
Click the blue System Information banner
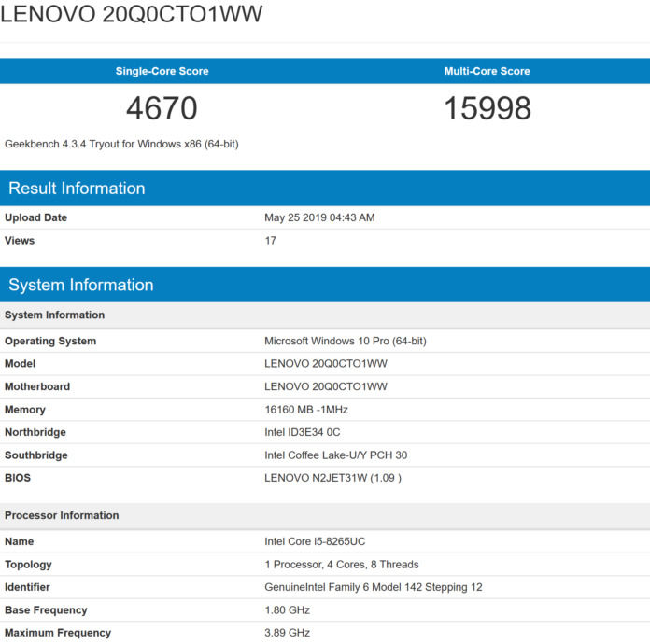click(325, 285)
